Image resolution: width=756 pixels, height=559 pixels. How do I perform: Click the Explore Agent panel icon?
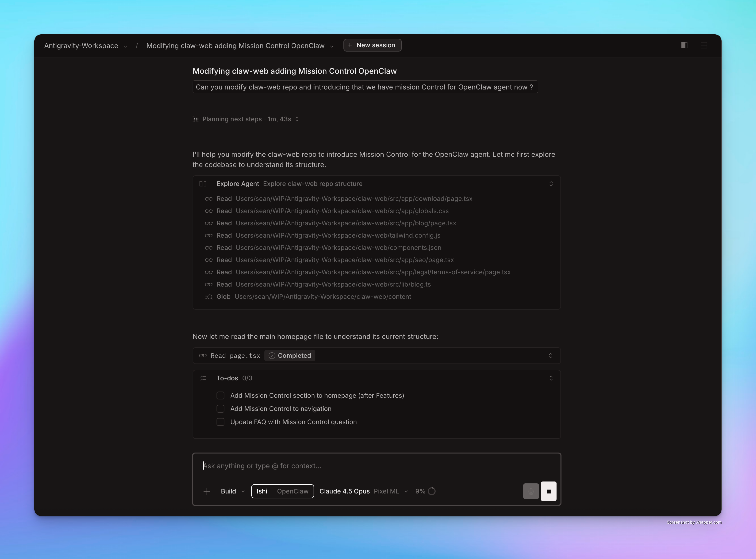click(203, 183)
